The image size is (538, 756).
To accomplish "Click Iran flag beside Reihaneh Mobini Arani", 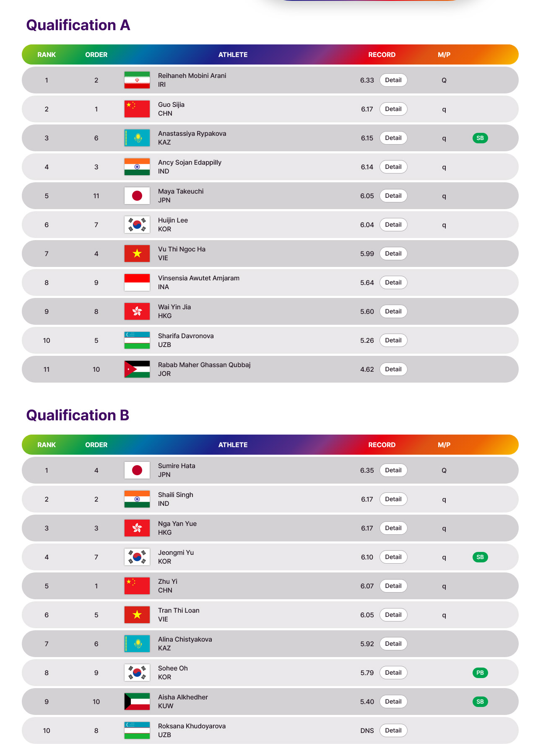I will [137, 80].
